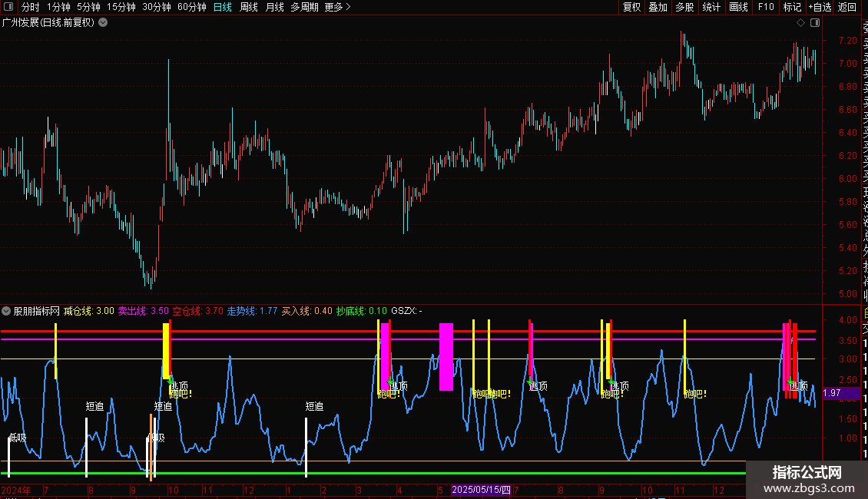Click the large magenta bar in indicator chart
868x499 pixels.
[446, 356]
